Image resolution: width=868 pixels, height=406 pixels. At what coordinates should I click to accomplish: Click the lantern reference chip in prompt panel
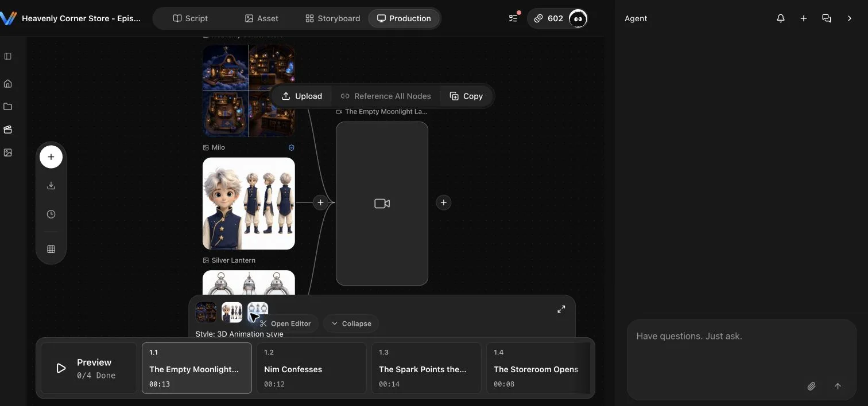258,313
